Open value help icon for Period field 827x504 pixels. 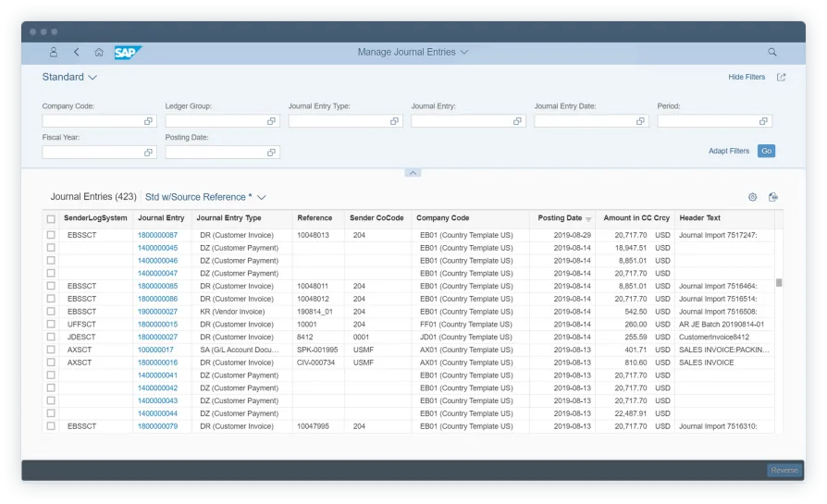[x=763, y=121]
